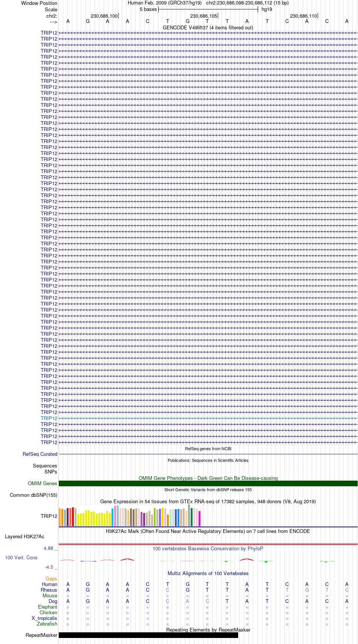Click the Short Genetic Variants dbSNP title
Screen dimensions: 358x644
click(x=208, y=490)
